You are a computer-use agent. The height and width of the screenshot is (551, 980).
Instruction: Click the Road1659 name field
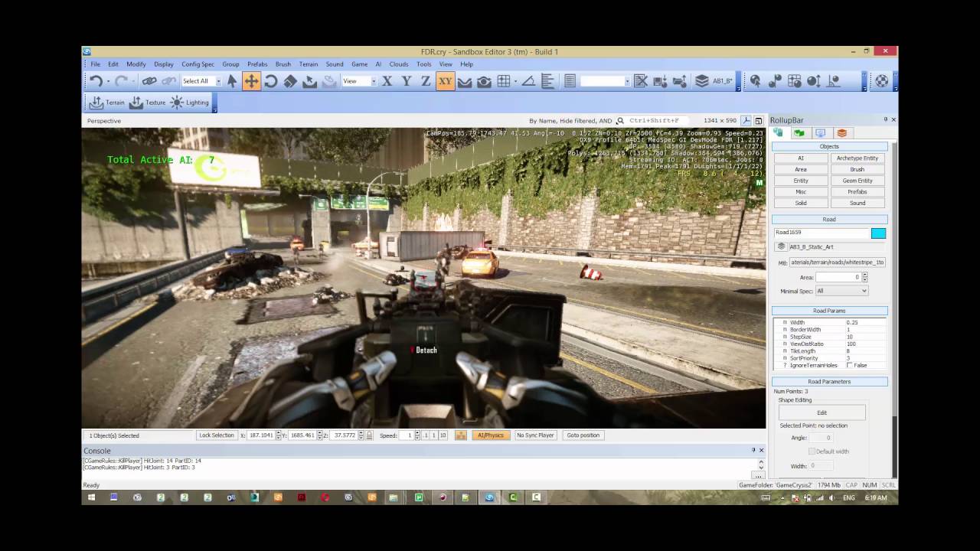[x=822, y=233]
